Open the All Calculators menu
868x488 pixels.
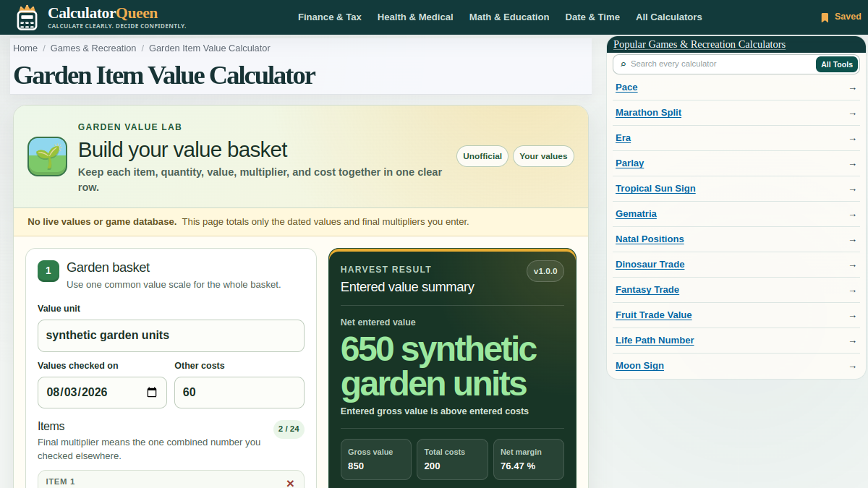pyautogui.click(x=669, y=17)
